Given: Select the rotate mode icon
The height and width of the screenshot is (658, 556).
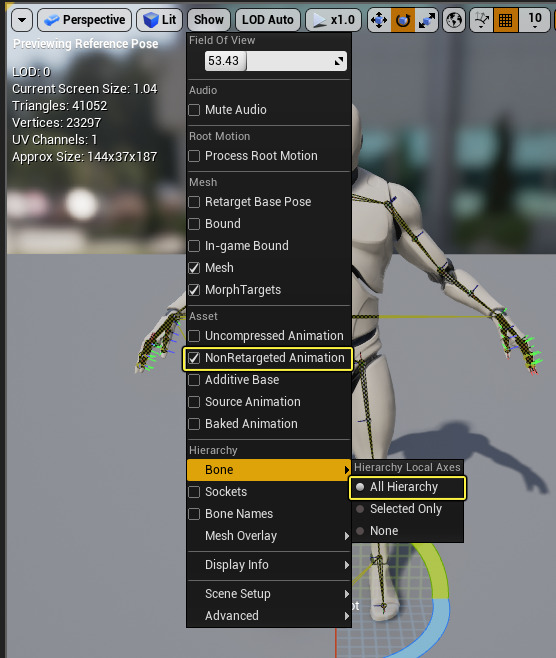Looking at the screenshot, I should click(403, 20).
